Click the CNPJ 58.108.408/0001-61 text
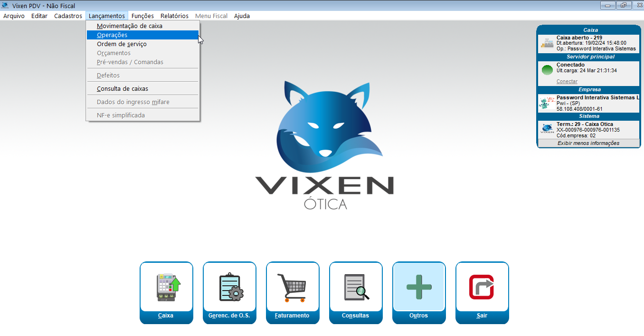Viewport: 644px width, 336px height. click(579, 109)
